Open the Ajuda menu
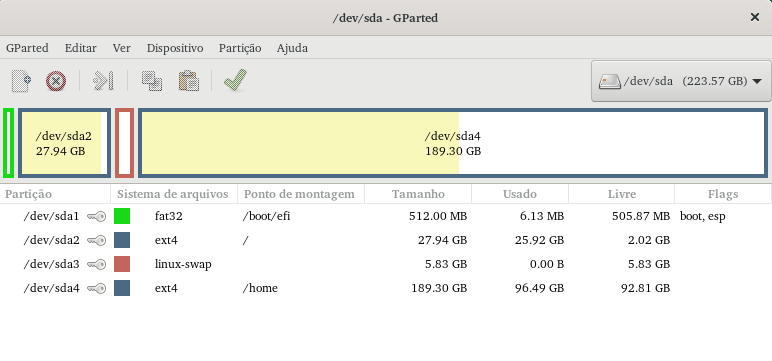 pyautogui.click(x=292, y=48)
